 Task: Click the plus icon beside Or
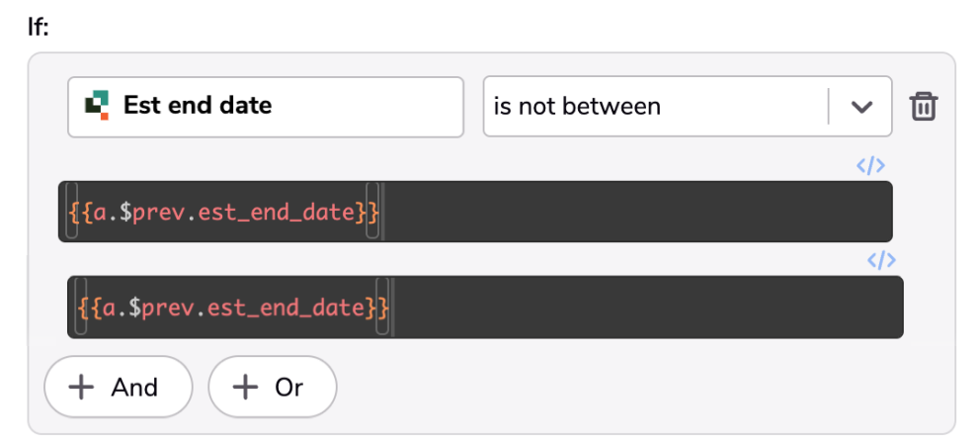coord(244,387)
